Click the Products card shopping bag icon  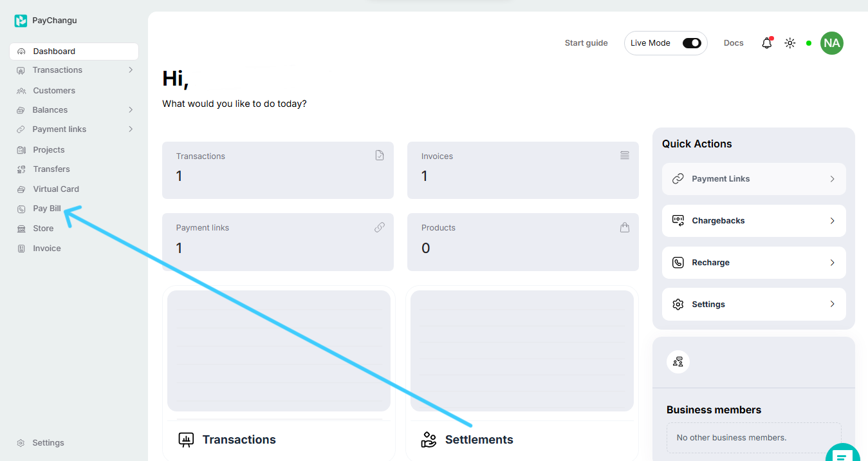pos(624,227)
